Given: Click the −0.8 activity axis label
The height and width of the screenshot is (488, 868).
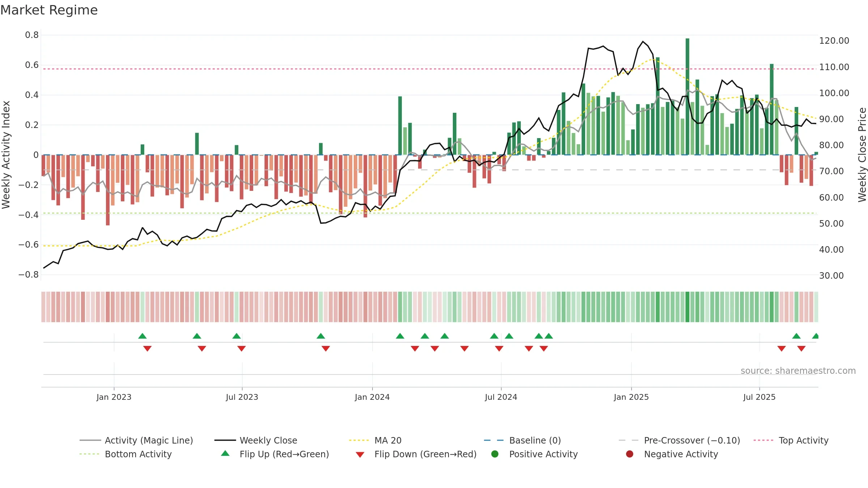Looking at the screenshot, I should (x=29, y=275).
